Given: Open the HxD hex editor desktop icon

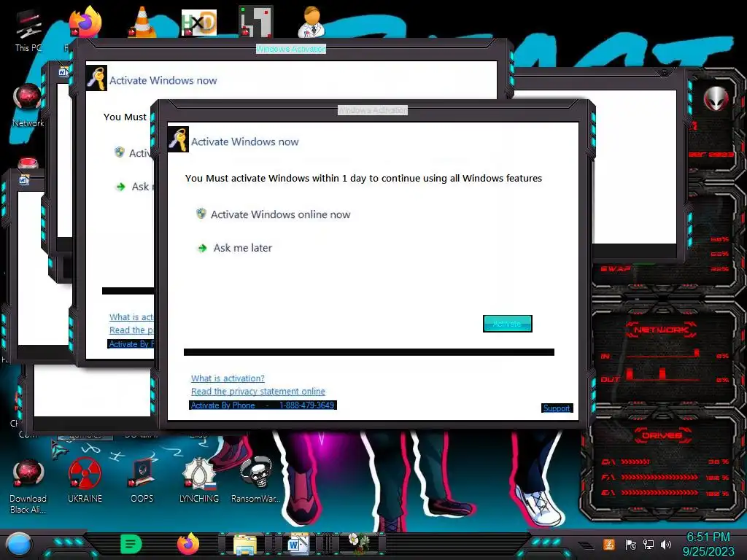Looking at the screenshot, I should pos(199,22).
